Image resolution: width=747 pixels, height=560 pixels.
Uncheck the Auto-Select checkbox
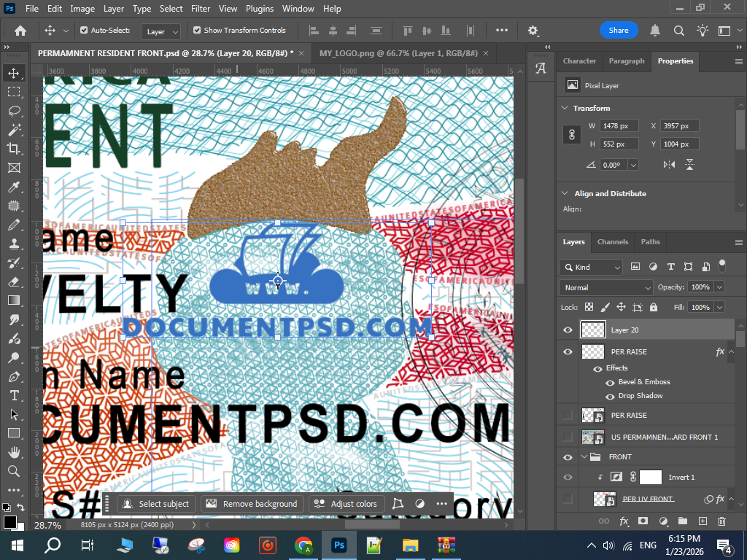pyautogui.click(x=84, y=31)
